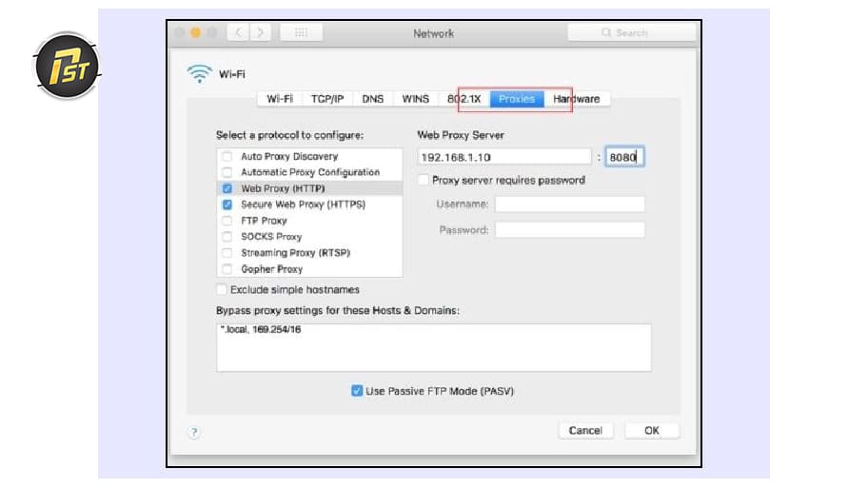Image resolution: width=868 pixels, height=488 pixels.
Task: Select Auto Proxy Discovery row text
Action: click(289, 157)
